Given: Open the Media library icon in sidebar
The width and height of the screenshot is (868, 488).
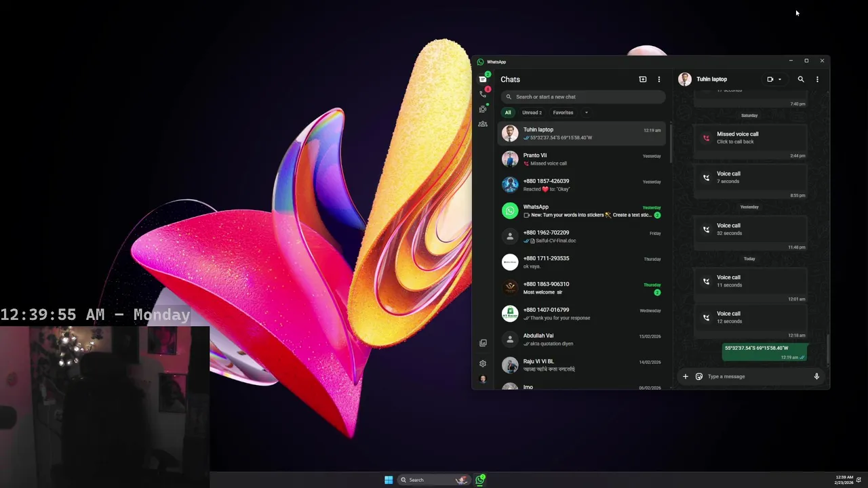Looking at the screenshot, I should click(483, 343).
